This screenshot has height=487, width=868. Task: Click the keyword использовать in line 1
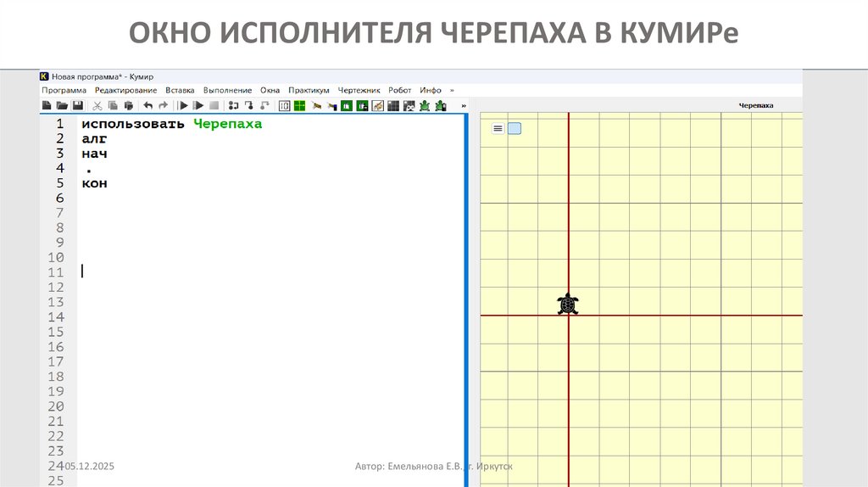pos(133,124)
